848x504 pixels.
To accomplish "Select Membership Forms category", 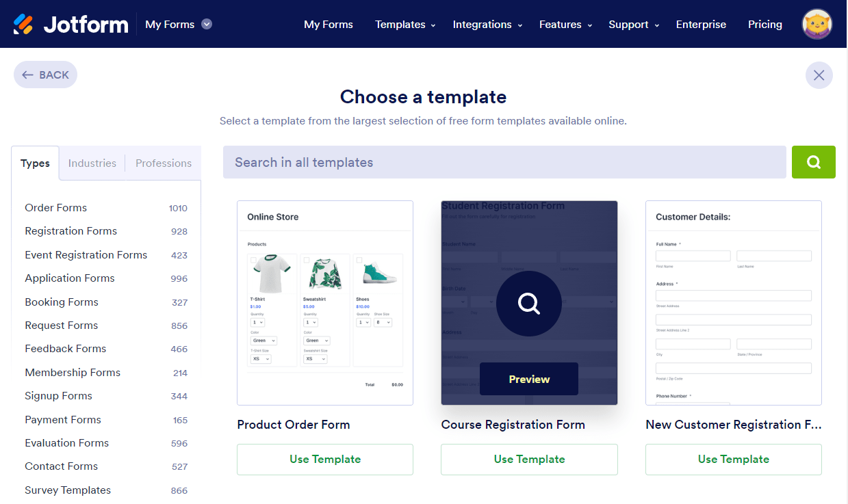I will (x=106, y=373).
